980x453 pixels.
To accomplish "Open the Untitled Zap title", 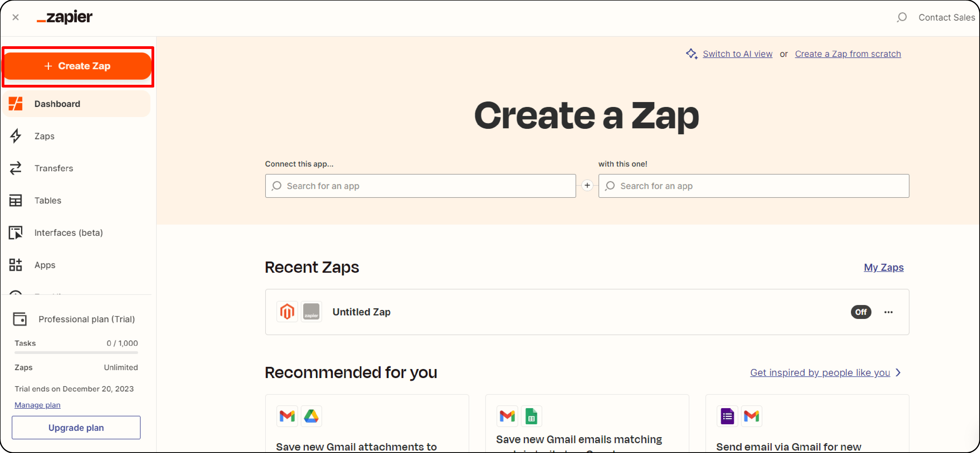I will 361,312.
